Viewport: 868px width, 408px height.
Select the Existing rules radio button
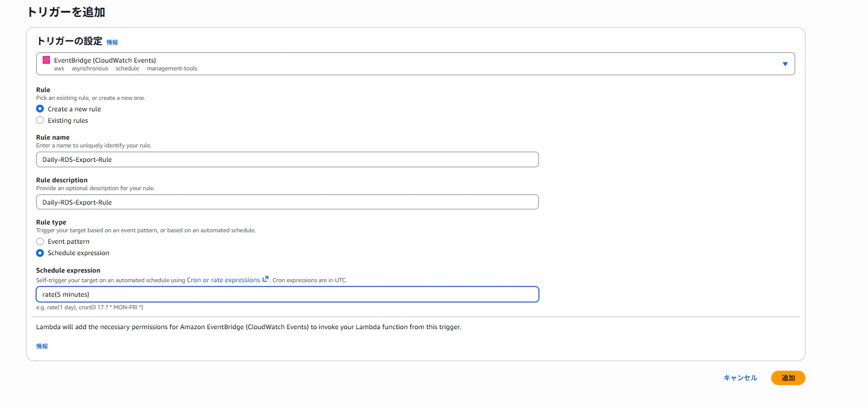click(40, 120)
